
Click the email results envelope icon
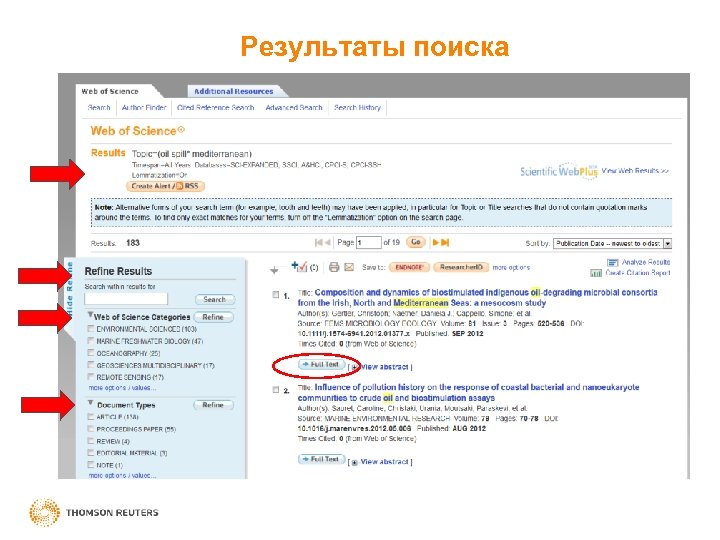click(349, 267)
